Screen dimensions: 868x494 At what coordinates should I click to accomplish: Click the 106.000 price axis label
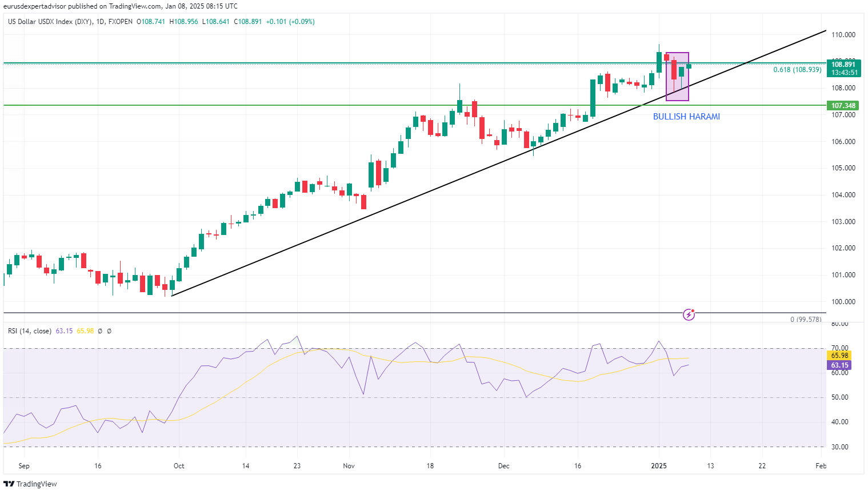[843, 142]
